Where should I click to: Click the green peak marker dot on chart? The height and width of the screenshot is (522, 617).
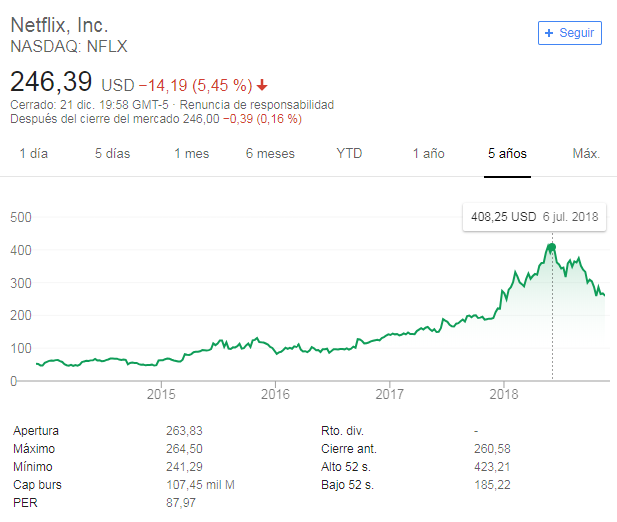pyautogui.click(x=551, y=247)
